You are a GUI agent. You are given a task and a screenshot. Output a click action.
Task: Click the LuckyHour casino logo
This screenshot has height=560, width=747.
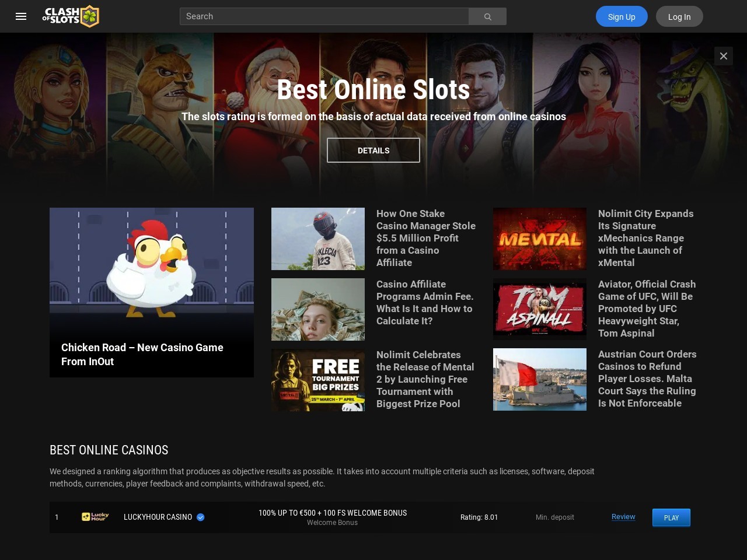(x=95, y=517)
